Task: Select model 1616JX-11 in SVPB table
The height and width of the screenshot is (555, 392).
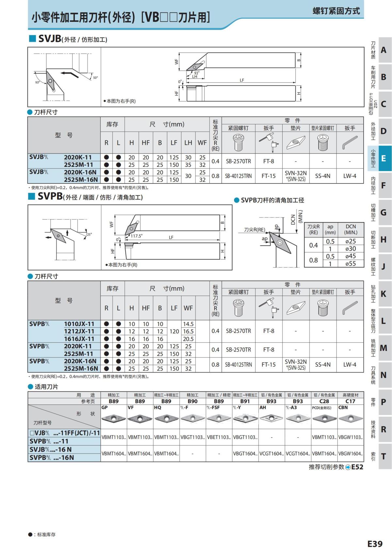Action: point(79,339)
